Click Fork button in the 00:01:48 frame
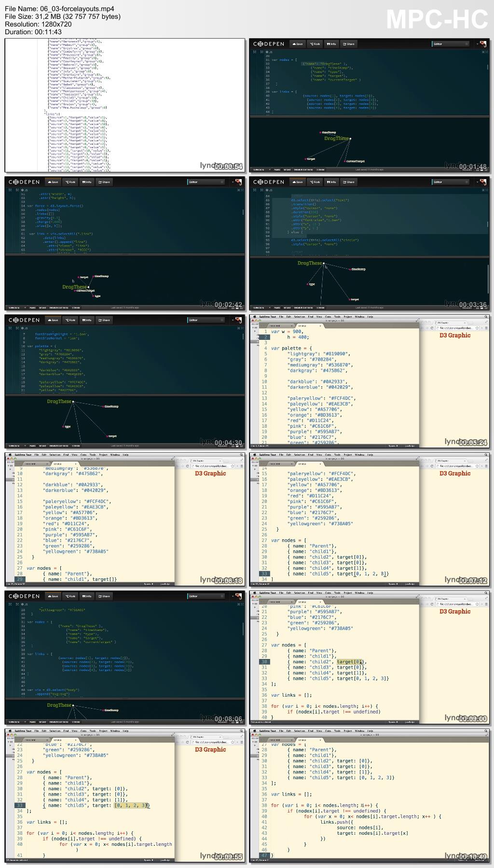The width and height of the screenshot is (494, 868). 315,44
